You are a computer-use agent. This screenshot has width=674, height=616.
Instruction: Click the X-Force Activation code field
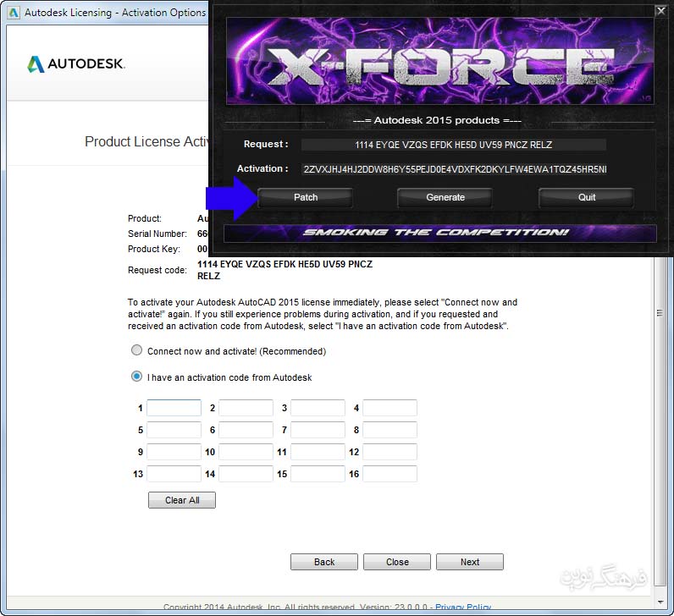coord(455,169)
